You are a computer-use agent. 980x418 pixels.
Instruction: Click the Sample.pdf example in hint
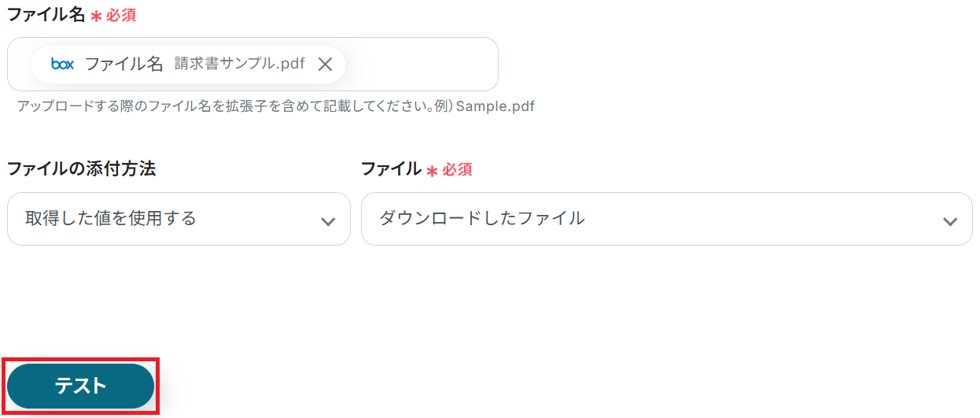click(496, 106)
